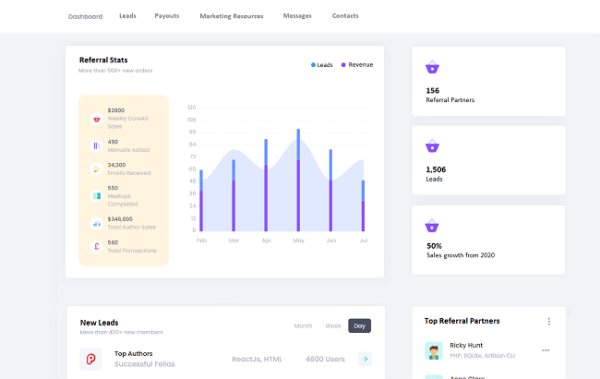Click the Jun bar in the chart
The width and height of the screenshot is (600, 379).
point(331,190)
